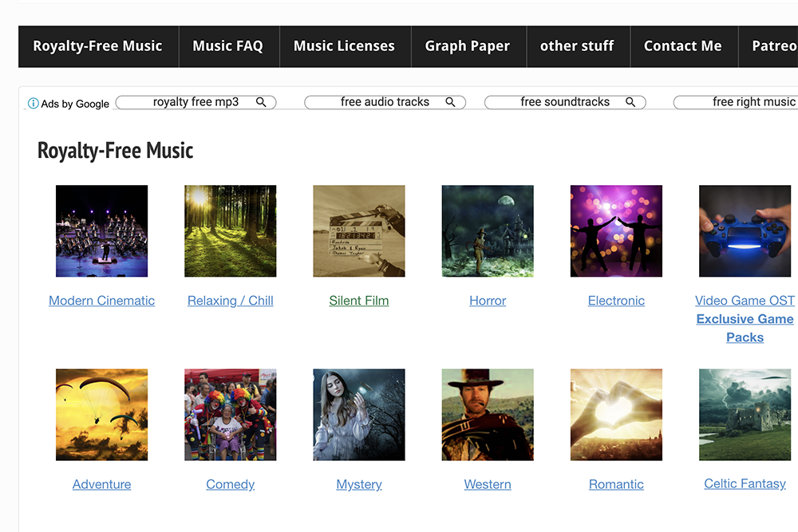This screenshot has width=798, height=532.
Task: Go to Music Licenses in navigation
Action: coord(345,46)
